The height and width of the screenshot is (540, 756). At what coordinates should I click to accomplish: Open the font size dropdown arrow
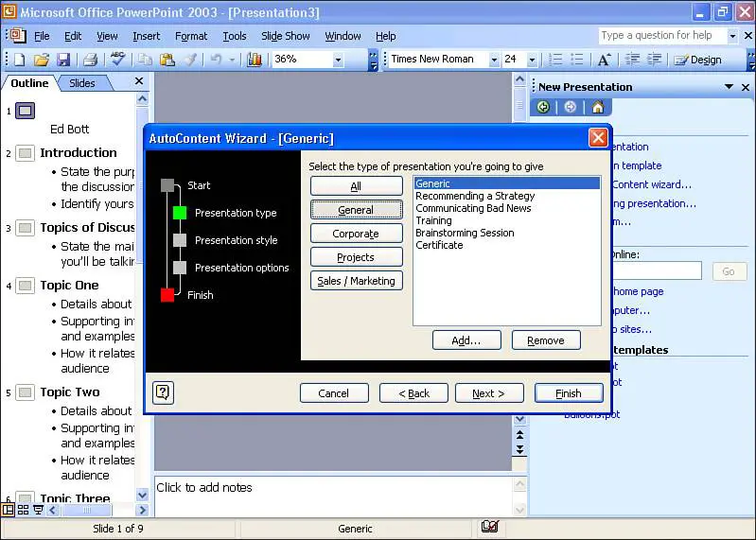point(532,60)
